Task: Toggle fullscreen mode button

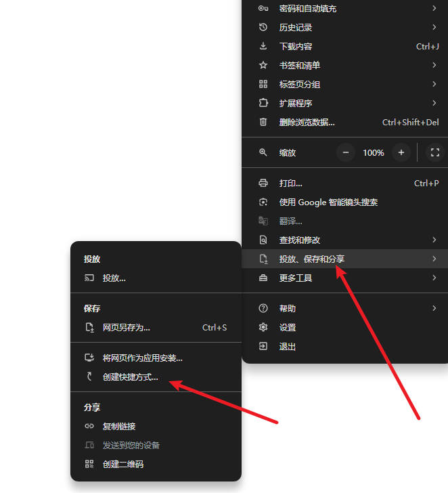Action: tap(435, 152)
